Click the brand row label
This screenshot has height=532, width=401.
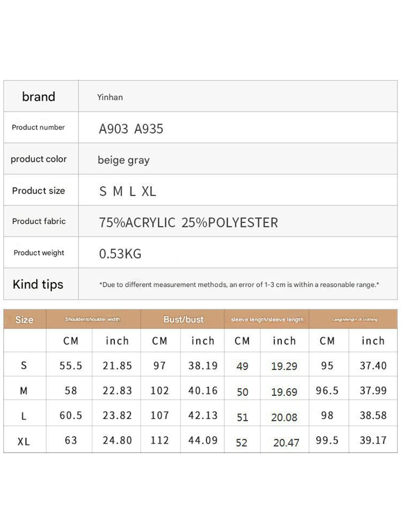pos(39,97)
